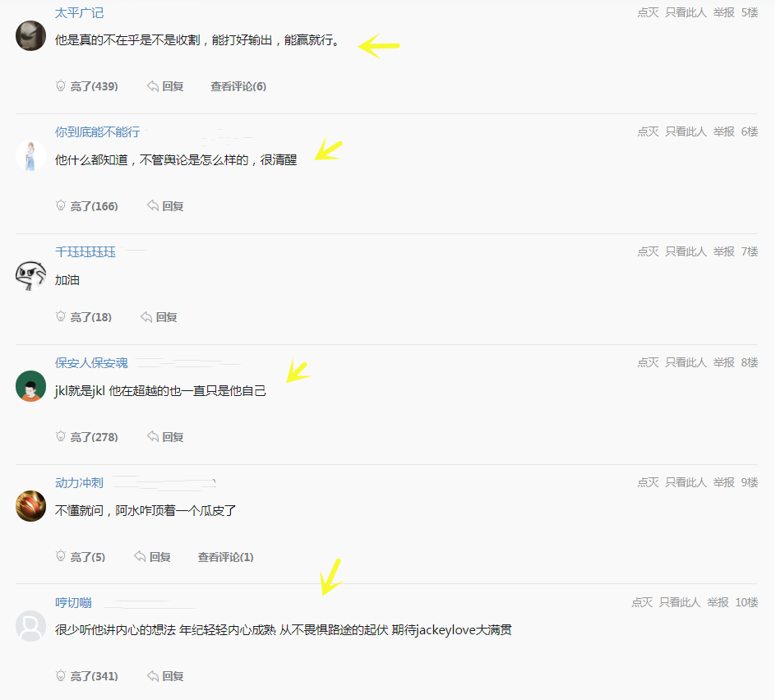
Task: Open username link 你到底能不能行
Action: [98, 132]
